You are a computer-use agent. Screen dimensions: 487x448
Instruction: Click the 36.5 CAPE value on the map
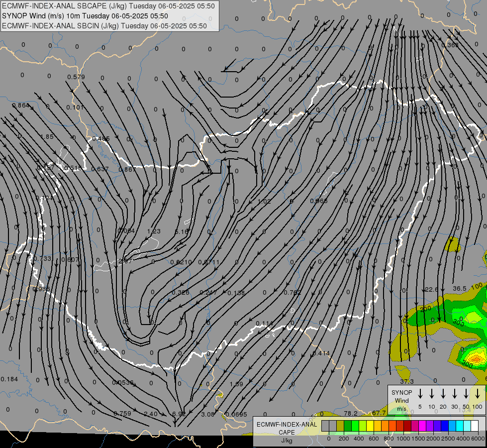[x=459, y=289]
